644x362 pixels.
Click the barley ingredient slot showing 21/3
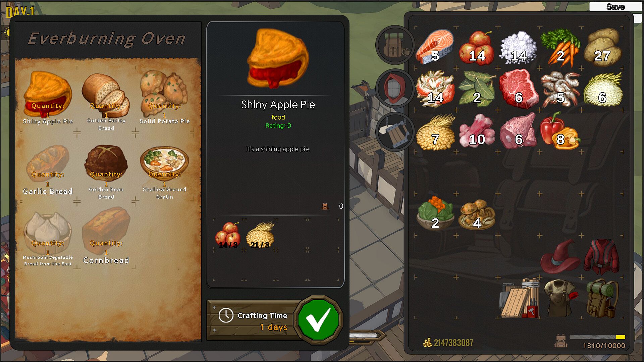pos(260,235)
